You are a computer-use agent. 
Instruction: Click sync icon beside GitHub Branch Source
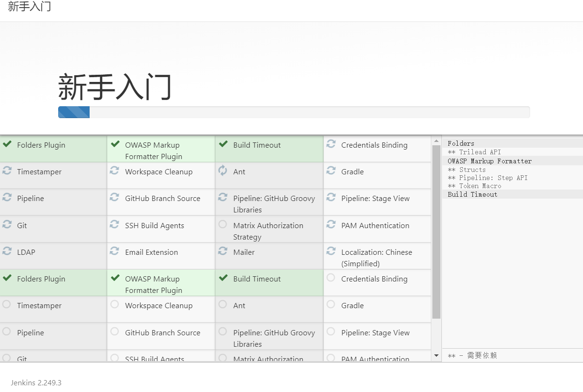click(x=114, y=197)
